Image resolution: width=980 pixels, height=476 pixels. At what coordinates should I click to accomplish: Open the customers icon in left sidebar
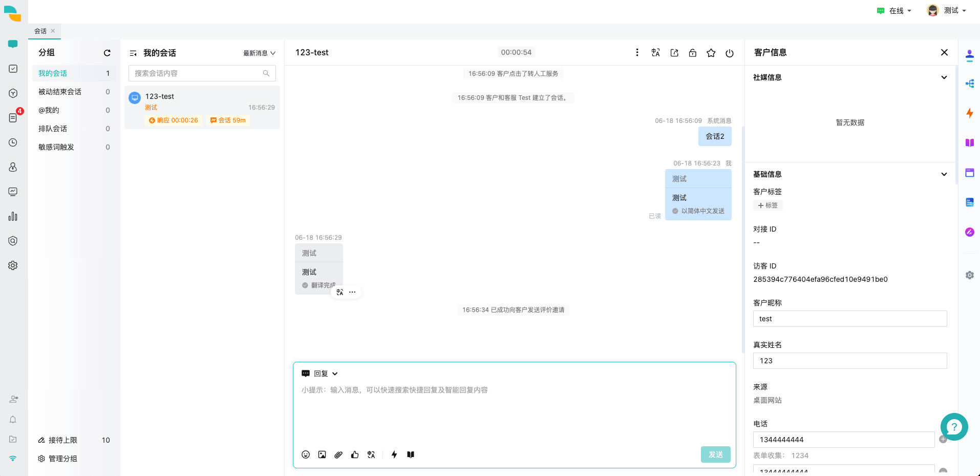pyautogui.click(x=13, y=167)
